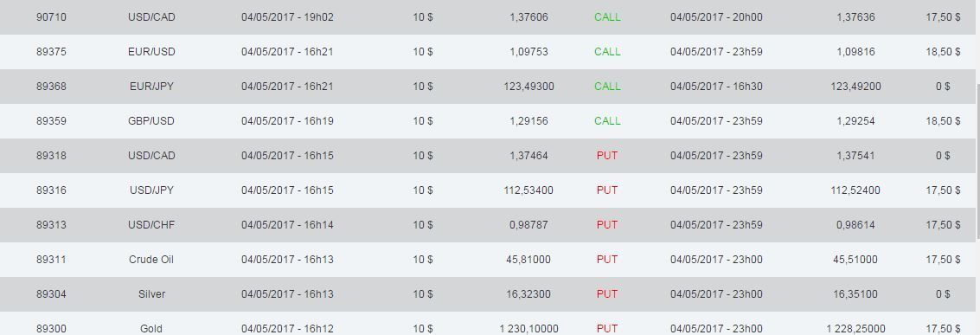Click the 0 $ payout for EUR/JPY
This screenshot has width=980, height=335.
coord(943,87)
